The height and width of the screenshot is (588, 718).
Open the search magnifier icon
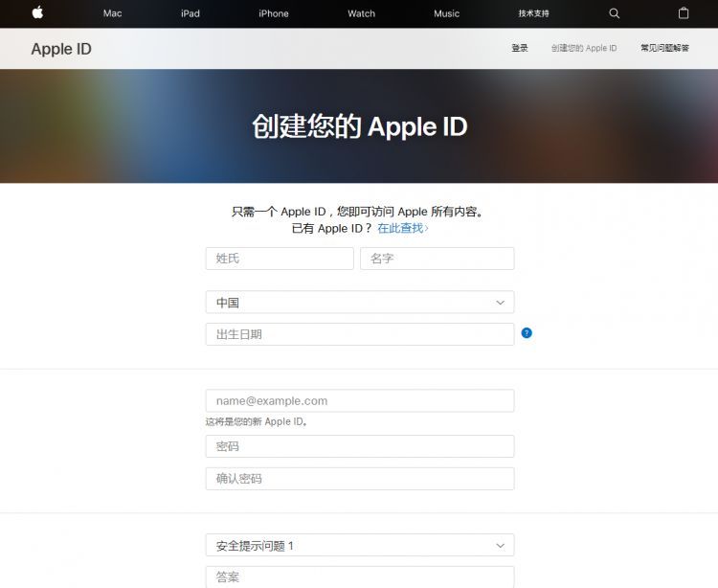tap(615, 13)
